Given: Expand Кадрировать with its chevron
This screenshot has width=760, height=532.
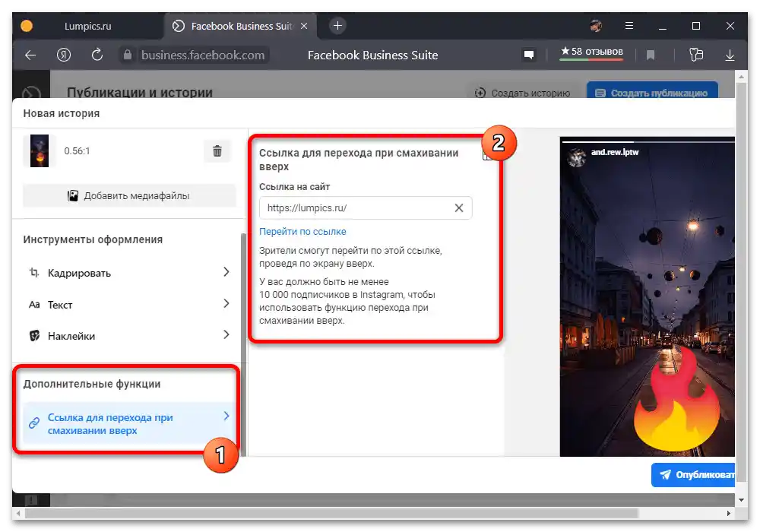Looking at the screenshot, I should pyautogui.click(x=226, y=272).
